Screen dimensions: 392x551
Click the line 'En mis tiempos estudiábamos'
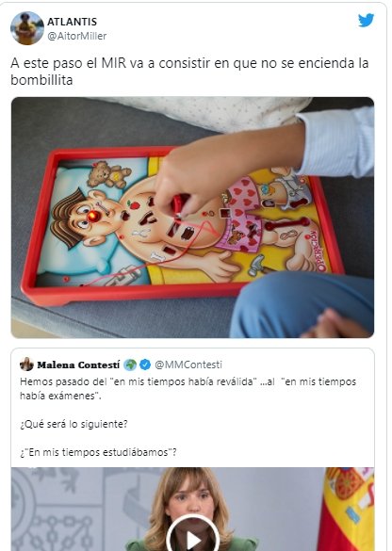98,452
